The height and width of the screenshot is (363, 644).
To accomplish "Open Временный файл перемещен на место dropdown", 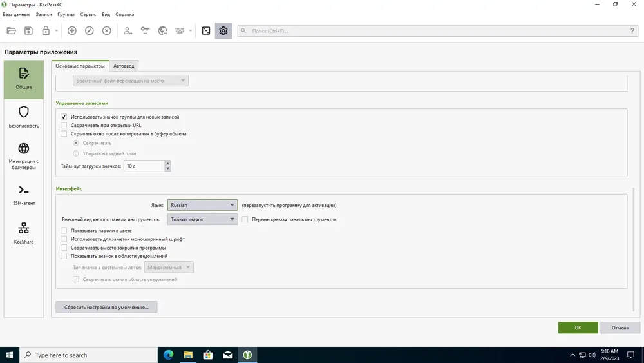I will tap(131, 81).
